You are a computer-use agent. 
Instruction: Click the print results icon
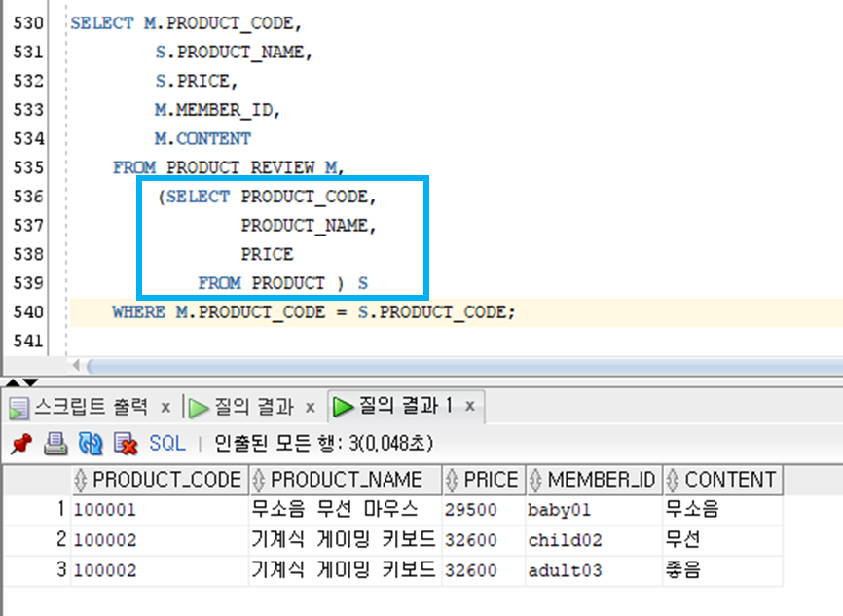point(55,444)
